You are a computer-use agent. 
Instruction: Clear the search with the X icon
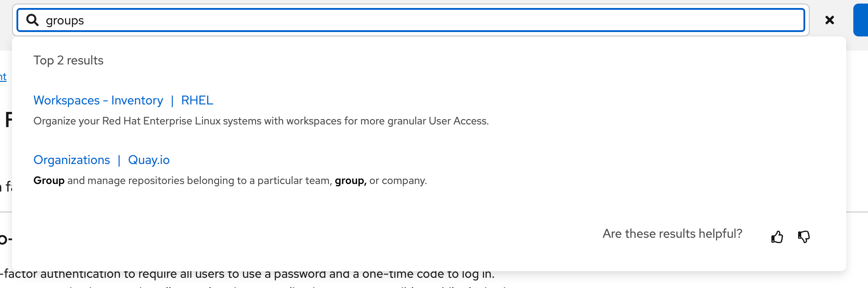829,20
